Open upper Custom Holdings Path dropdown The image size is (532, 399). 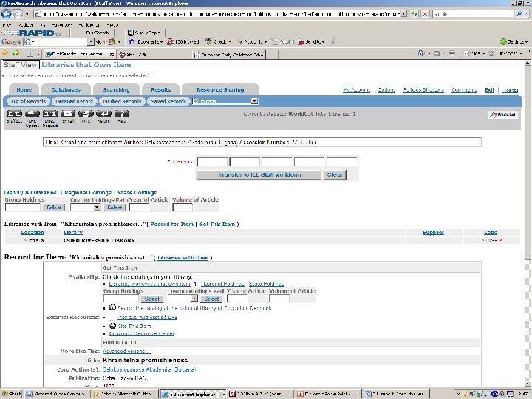tap(97, 208)
